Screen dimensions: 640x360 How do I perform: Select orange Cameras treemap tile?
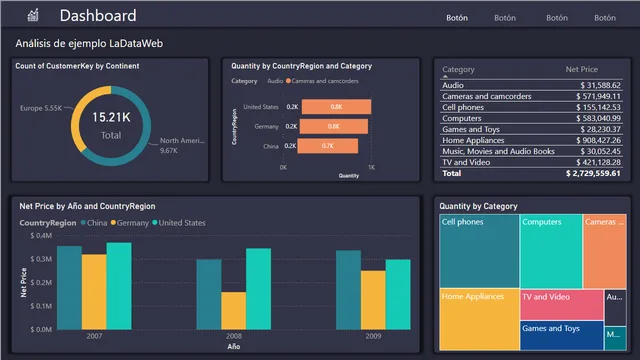[x=605, y=251]
